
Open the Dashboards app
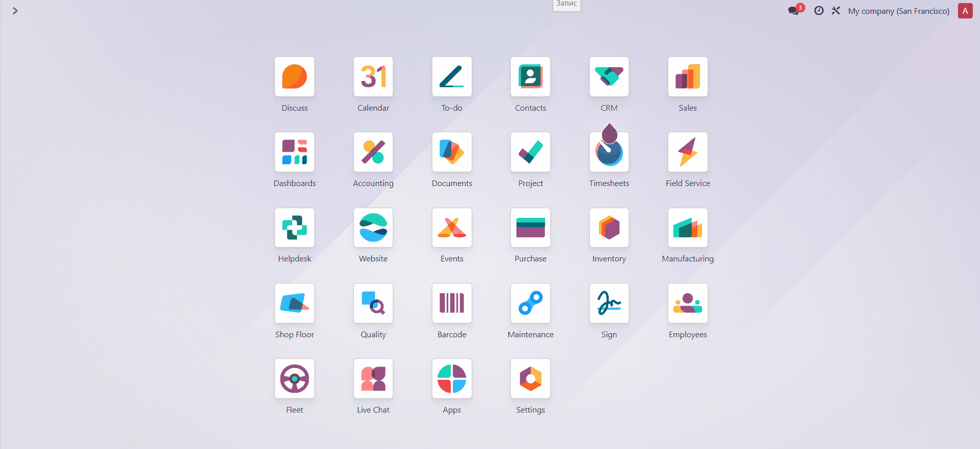tap(294, 152)
